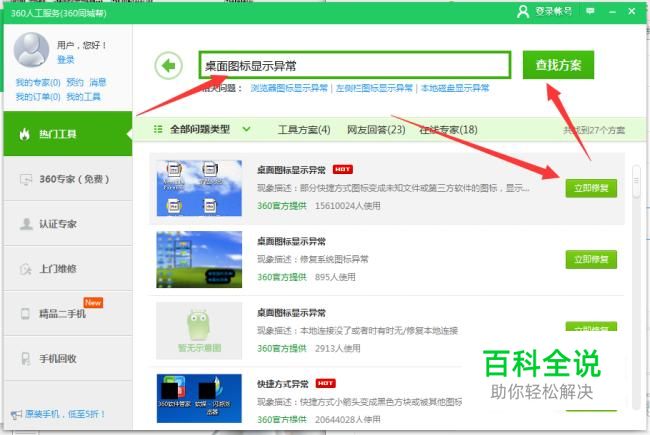Viewport: 650px width, 435px height.
Task: Open the 我的专家(0) link
Action: coord(38,82)
